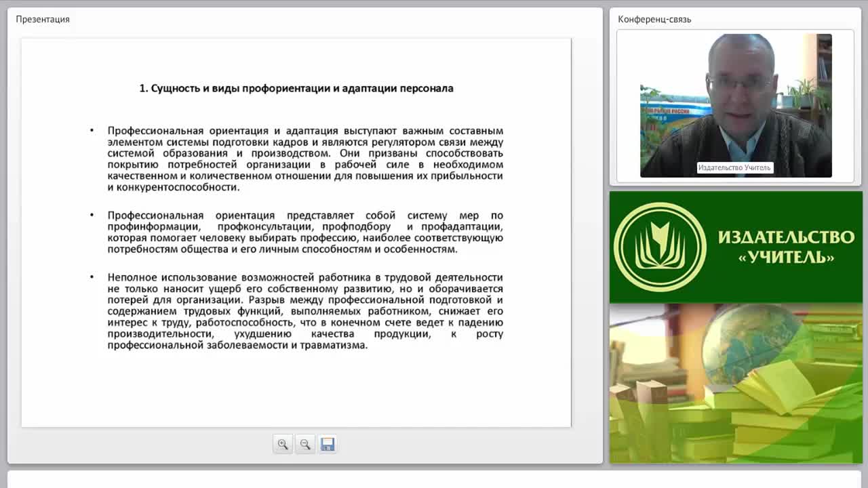Click the slide title about профориентации и адаптации

click(x=296, y=88)
